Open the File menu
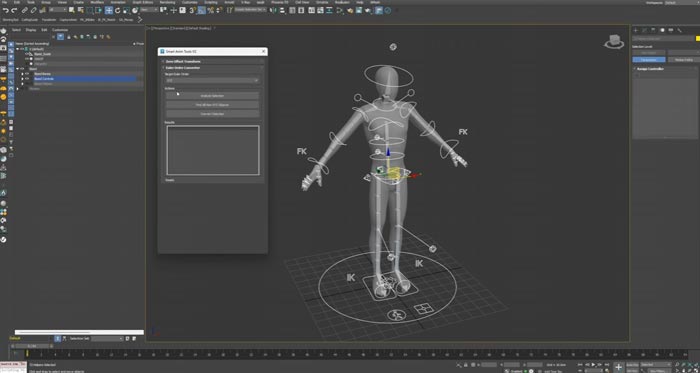700x373 pixels. pyautogui.click(x=4, y=2)
